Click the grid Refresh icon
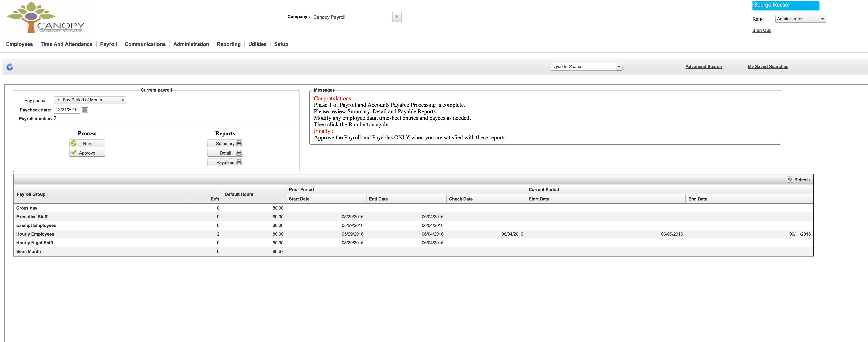Viewport: 868px width, 342px height. click(790, 180)
